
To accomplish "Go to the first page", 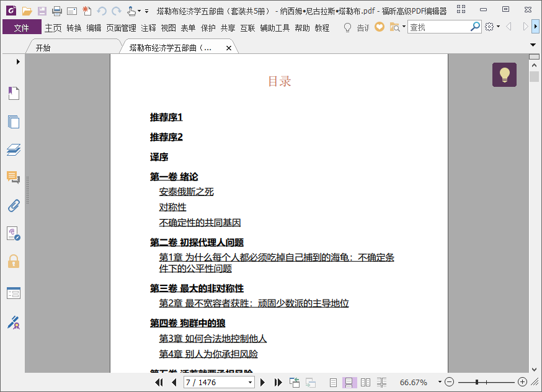I will (159, 382).
